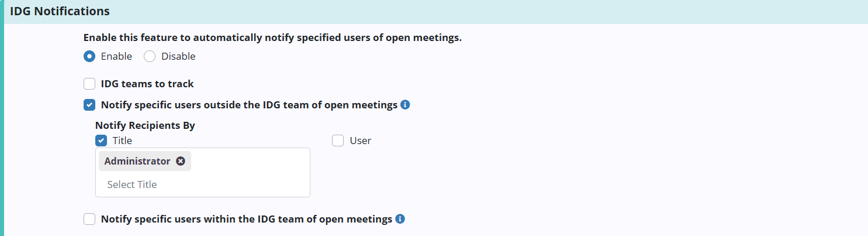The image size is (868, 236).
Task: Click the 'User' label text
Action: point(360,141)
